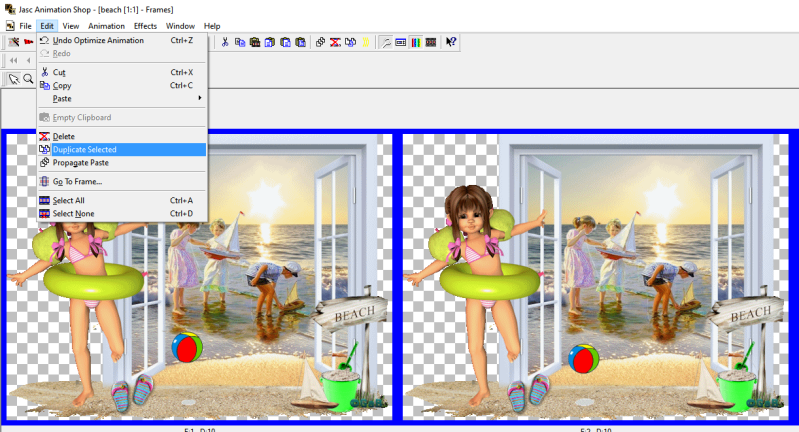Select the second frame thumbnail on the right
The width and height of the screenshot is (799, 432).
tap(595, 275)
